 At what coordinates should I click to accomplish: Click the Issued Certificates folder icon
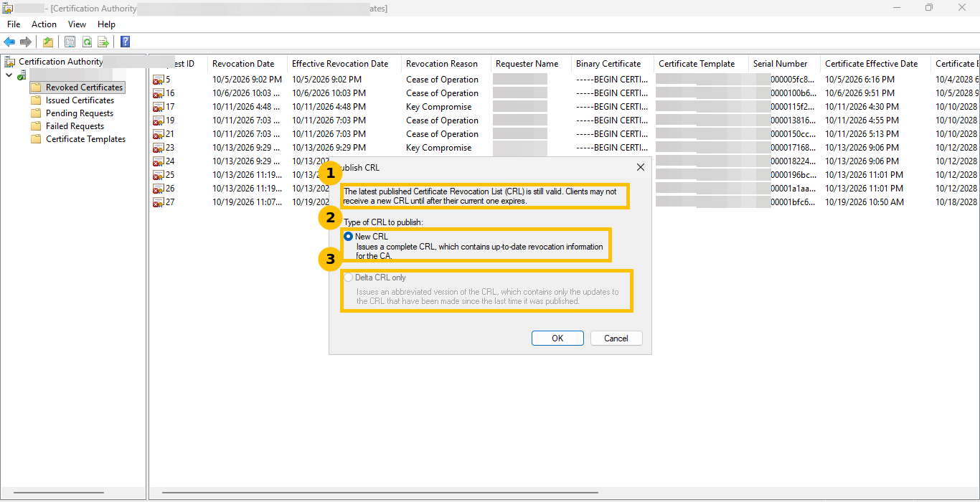click(36, 100)
